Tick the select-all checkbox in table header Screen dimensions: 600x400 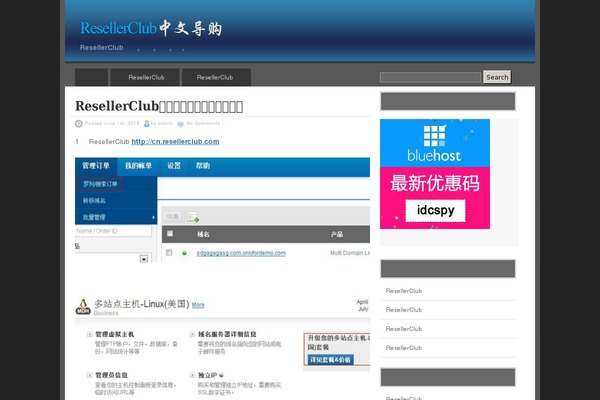[170, 233]
